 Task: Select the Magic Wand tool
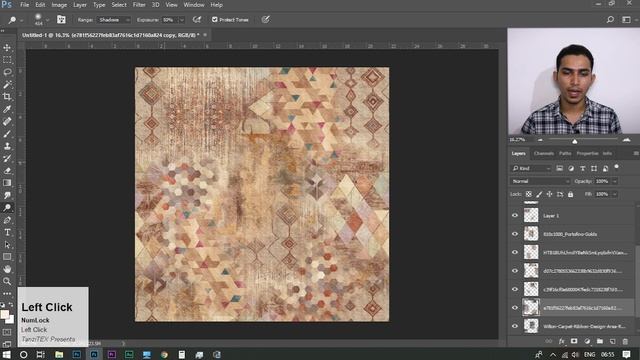(x=7, y=84)
